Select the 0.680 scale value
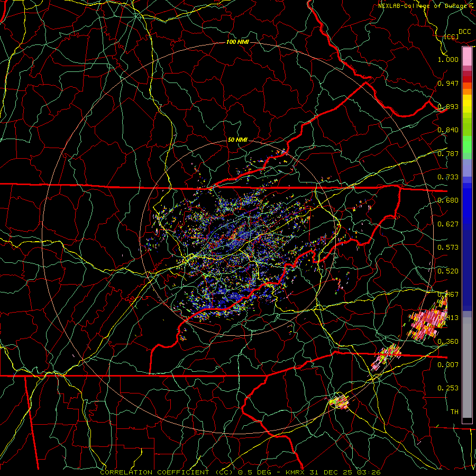Screen dimensions: 476x476 point(448,200)
